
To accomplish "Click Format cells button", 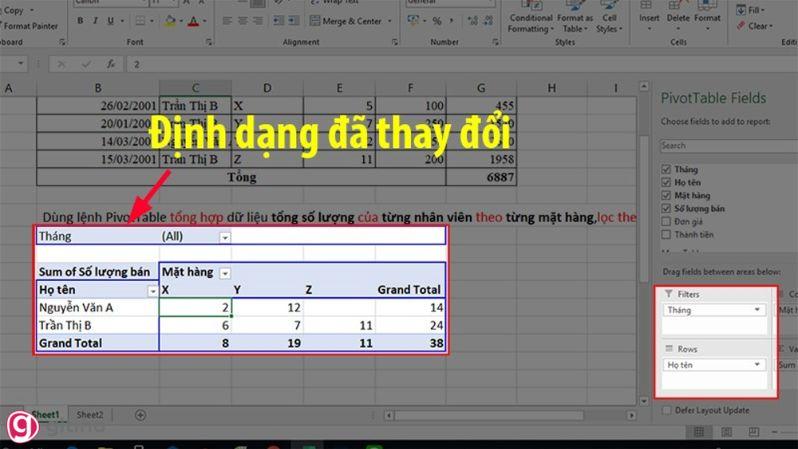I will (707, 15).
